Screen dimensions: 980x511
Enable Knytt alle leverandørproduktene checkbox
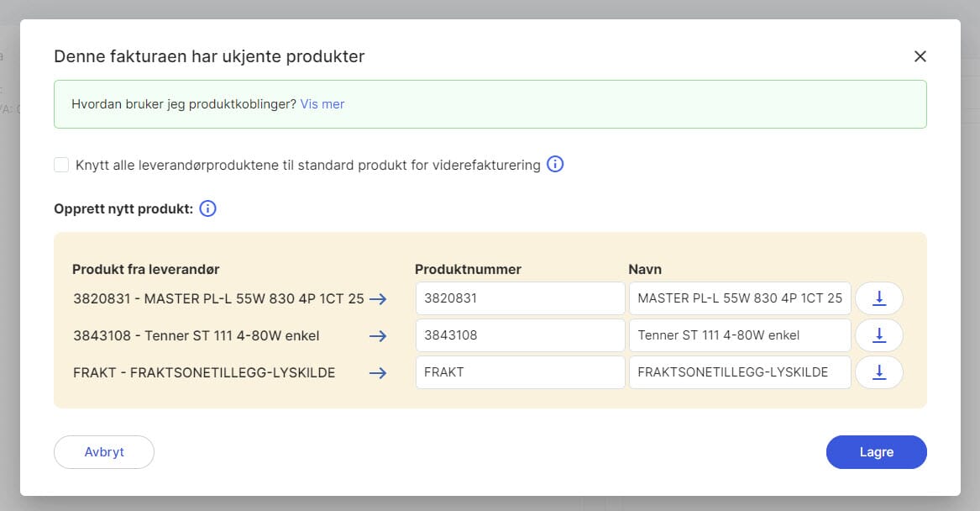pos(61,165)
